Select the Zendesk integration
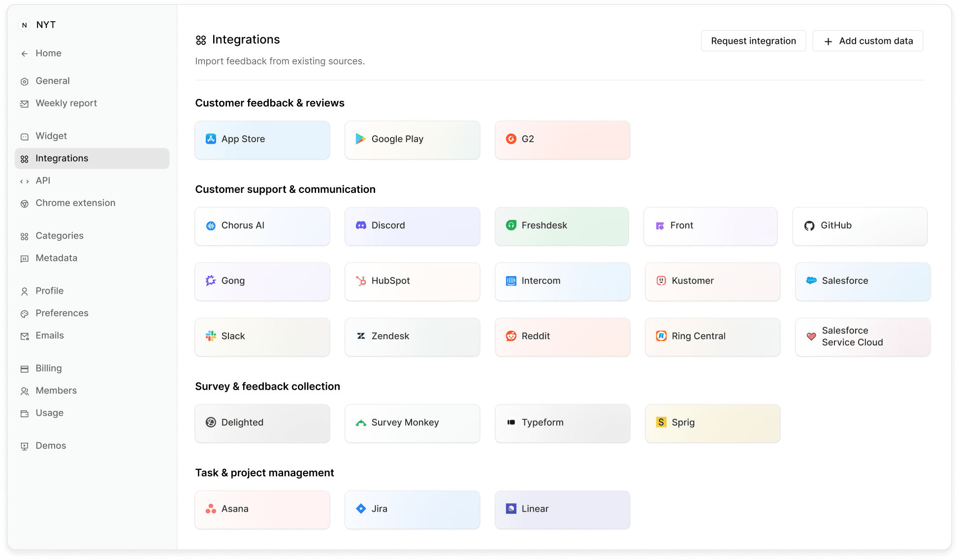 412,337
